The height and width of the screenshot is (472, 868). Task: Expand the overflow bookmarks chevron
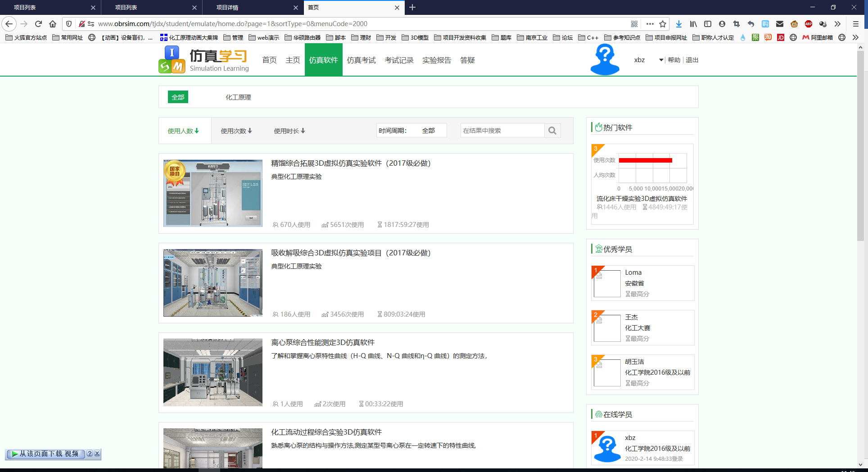pos(855,37)
